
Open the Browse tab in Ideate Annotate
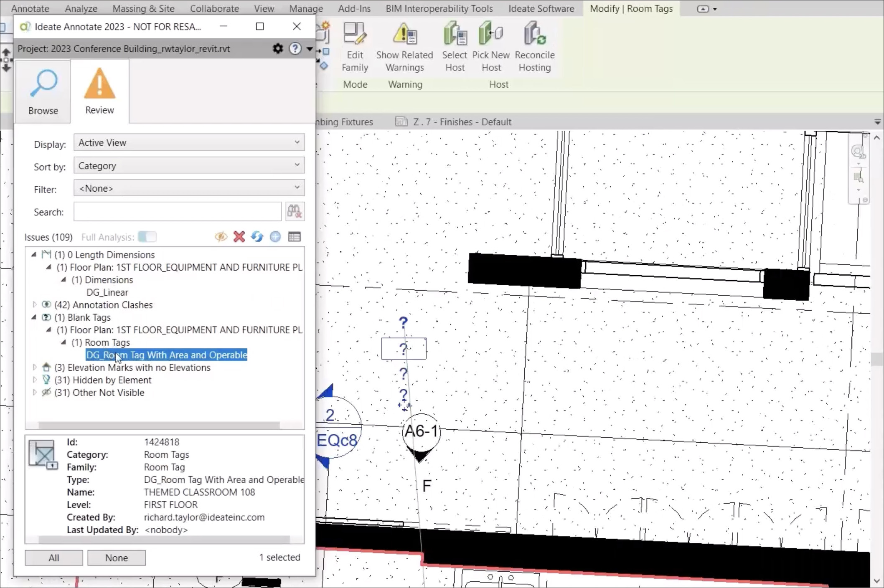[43, 92]
